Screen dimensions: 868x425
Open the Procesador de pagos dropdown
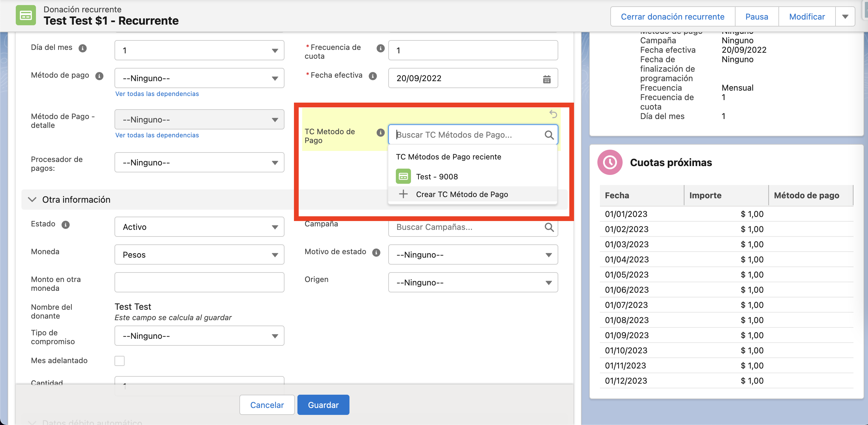coord(199,162)
